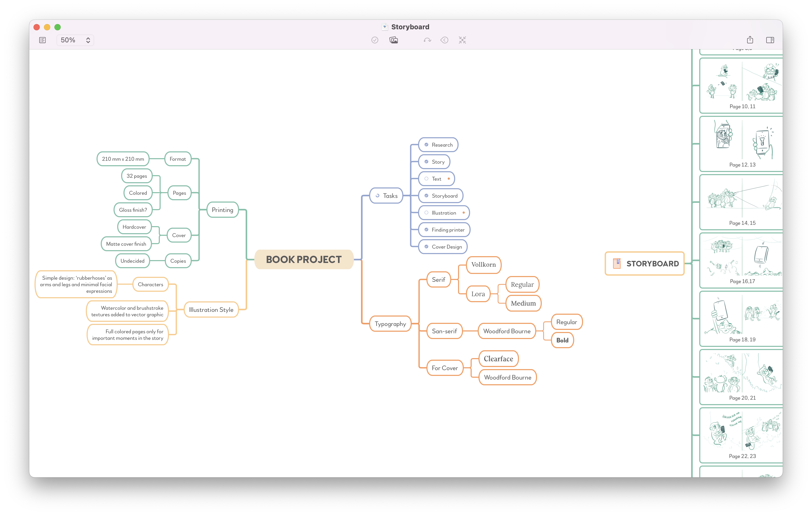Screen dimensions: 812x516
Task: Select the Gloss finish? node
Action: [133, 210]
